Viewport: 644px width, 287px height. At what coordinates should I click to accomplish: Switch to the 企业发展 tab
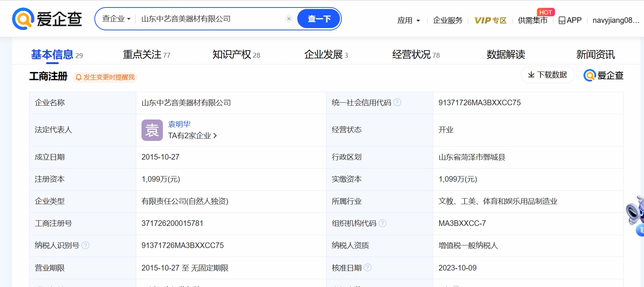point(326,55)
